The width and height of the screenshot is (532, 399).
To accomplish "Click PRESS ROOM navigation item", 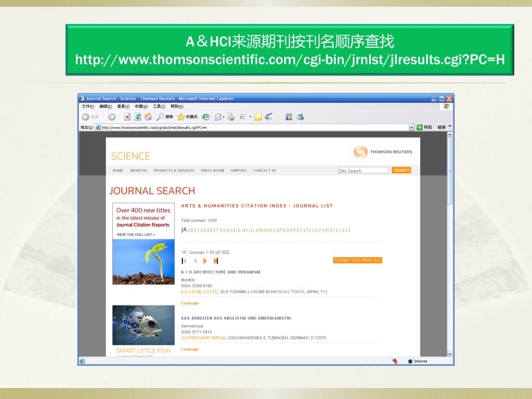I will 212,170.
